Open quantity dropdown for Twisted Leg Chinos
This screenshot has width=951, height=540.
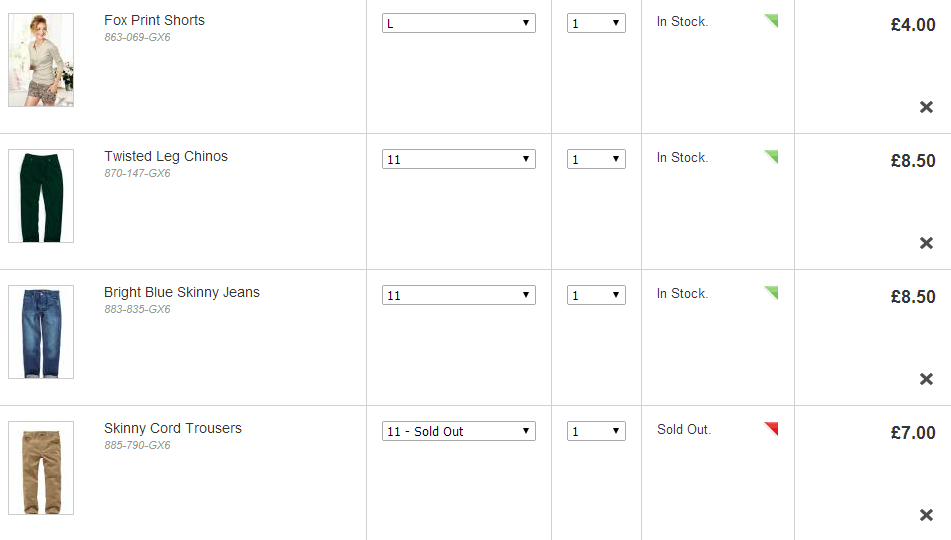tap(596, 159)
